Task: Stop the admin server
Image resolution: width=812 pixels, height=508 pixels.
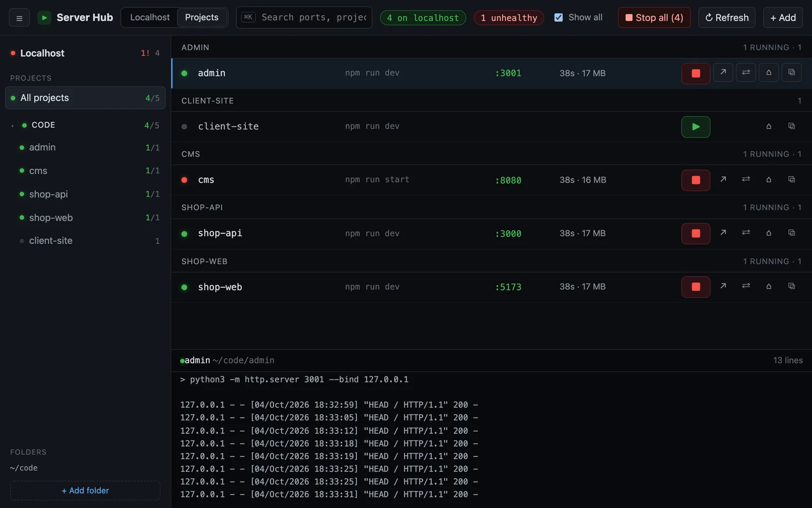Action: [695, 73]
